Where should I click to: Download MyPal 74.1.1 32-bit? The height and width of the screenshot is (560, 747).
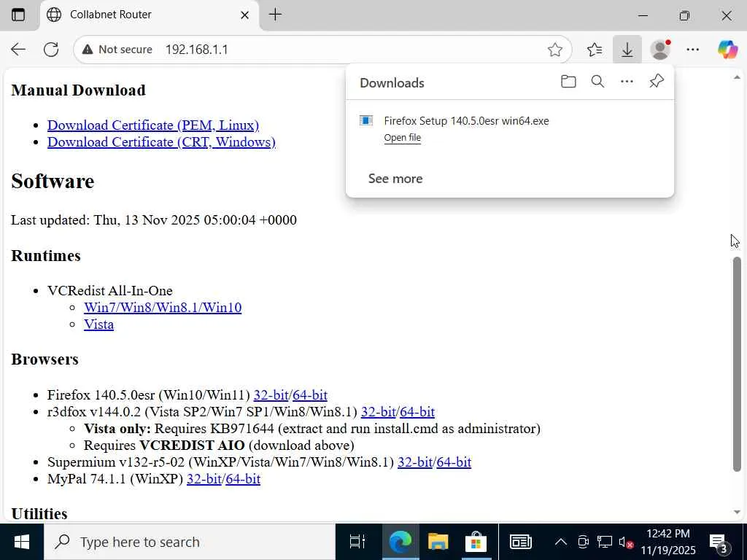coord(204,478)
